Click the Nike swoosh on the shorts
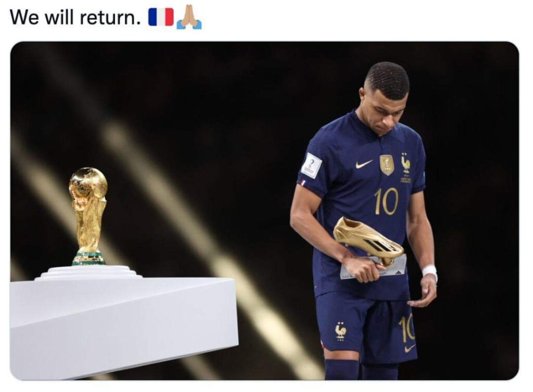 (x=410, y=348)
